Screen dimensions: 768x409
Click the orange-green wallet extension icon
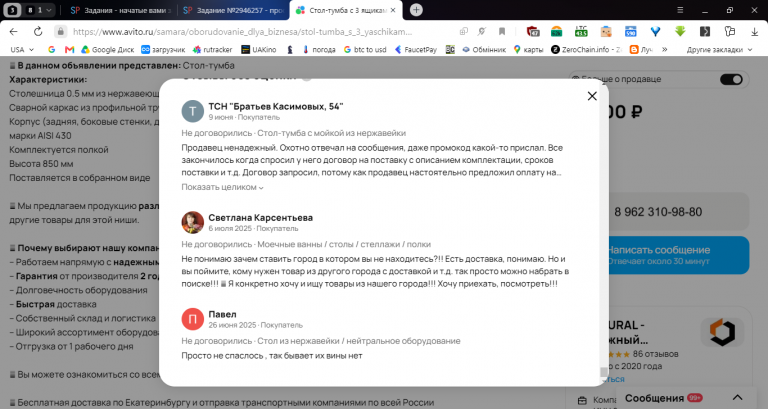pyautogui.click(x=556, y=31)
